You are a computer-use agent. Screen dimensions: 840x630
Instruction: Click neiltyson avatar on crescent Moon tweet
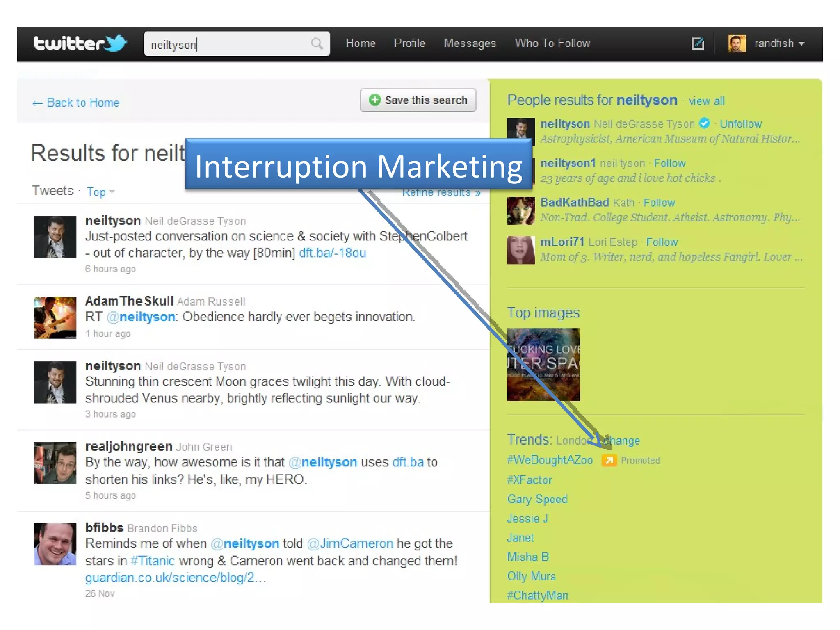coord(55,382)
